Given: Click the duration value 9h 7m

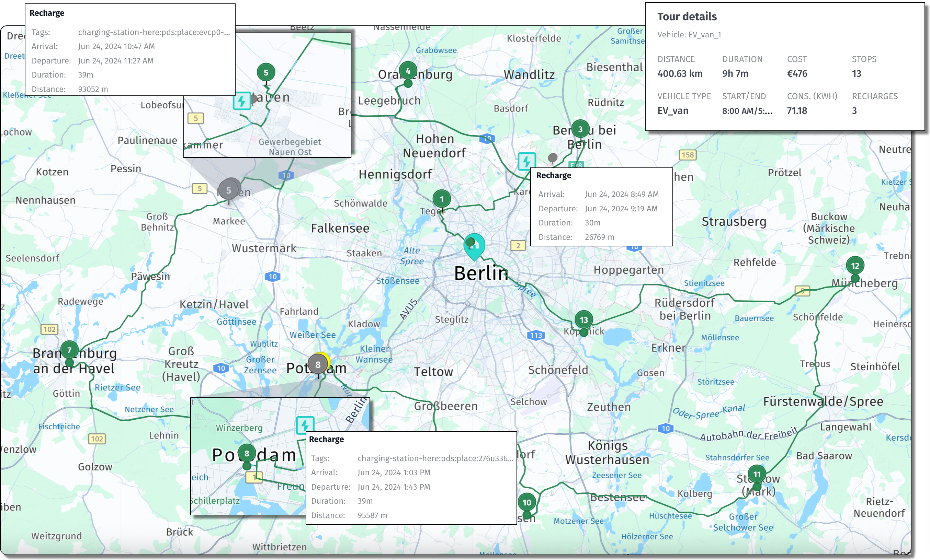Looking at the screenshot, I should pos(735,73).
